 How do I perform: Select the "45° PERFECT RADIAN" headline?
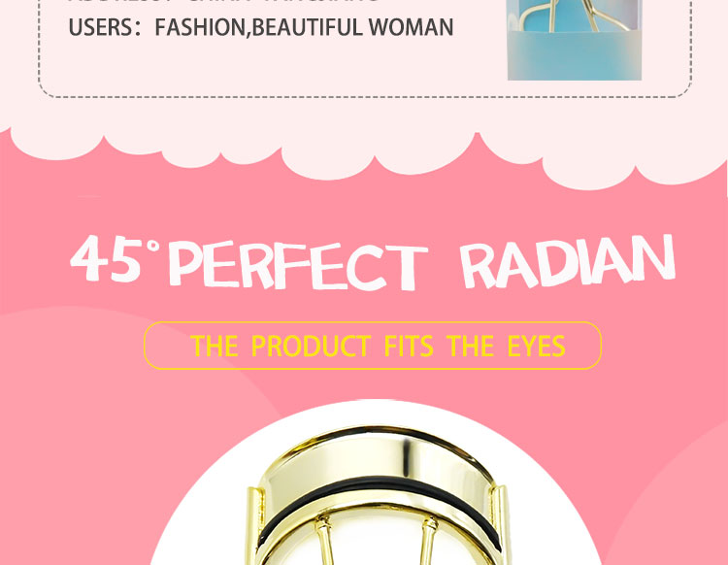[373, 261]
